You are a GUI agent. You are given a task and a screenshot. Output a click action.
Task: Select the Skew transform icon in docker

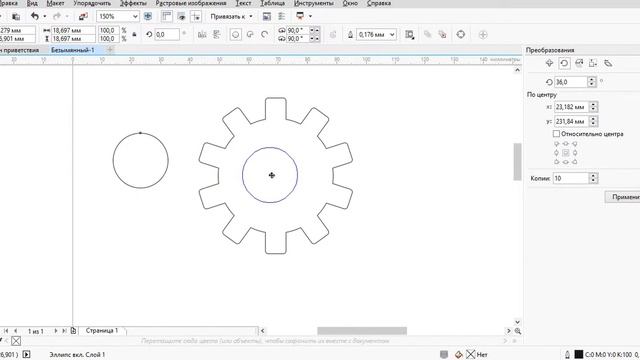[608, 63]
